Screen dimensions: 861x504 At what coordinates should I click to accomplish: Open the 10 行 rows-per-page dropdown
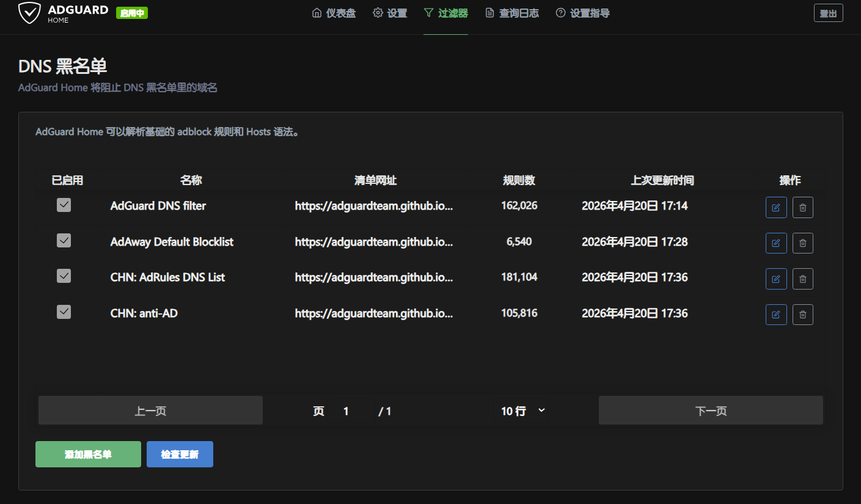[522, 411]
